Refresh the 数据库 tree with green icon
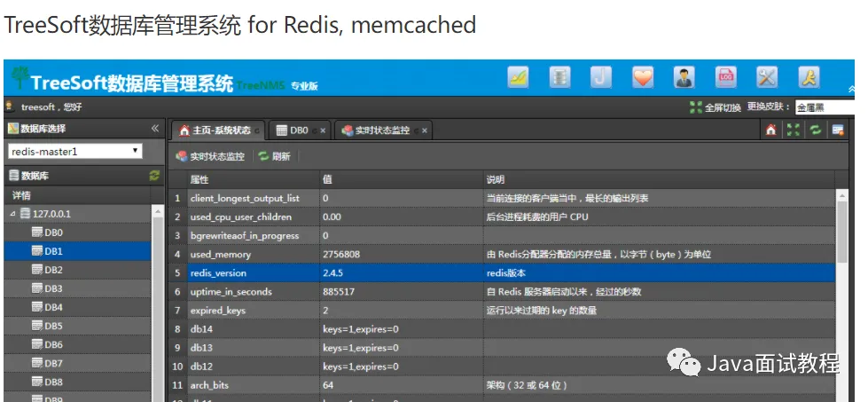This screenshot has width=868, height=402. 154,176
